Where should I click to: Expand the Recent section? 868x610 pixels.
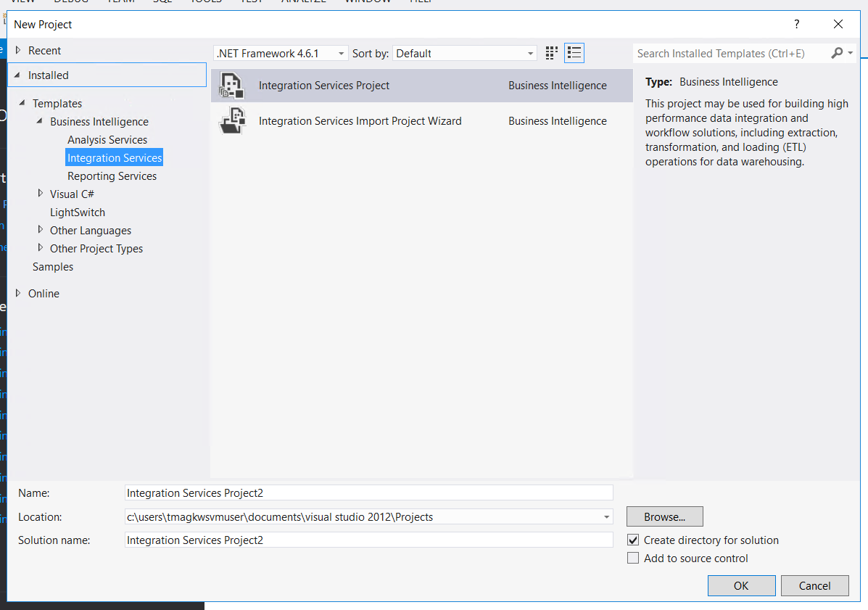[17, 50]
